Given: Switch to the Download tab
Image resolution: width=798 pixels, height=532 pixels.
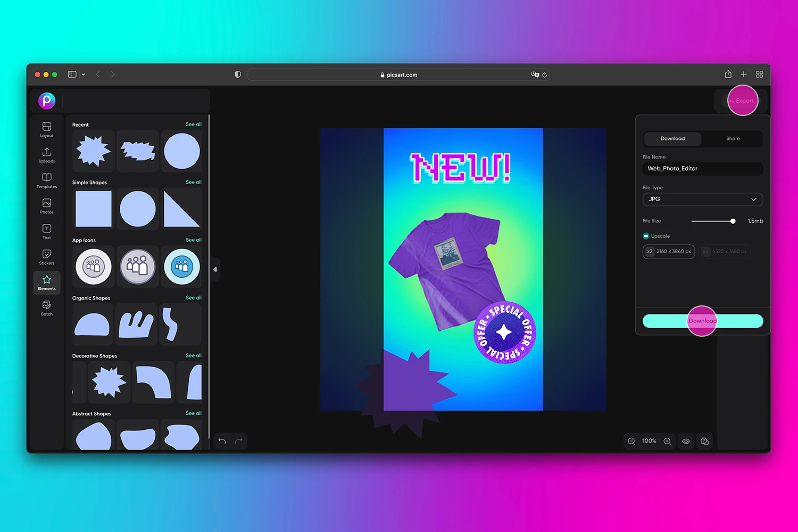Looking at the screenshot, I should 672,138.
